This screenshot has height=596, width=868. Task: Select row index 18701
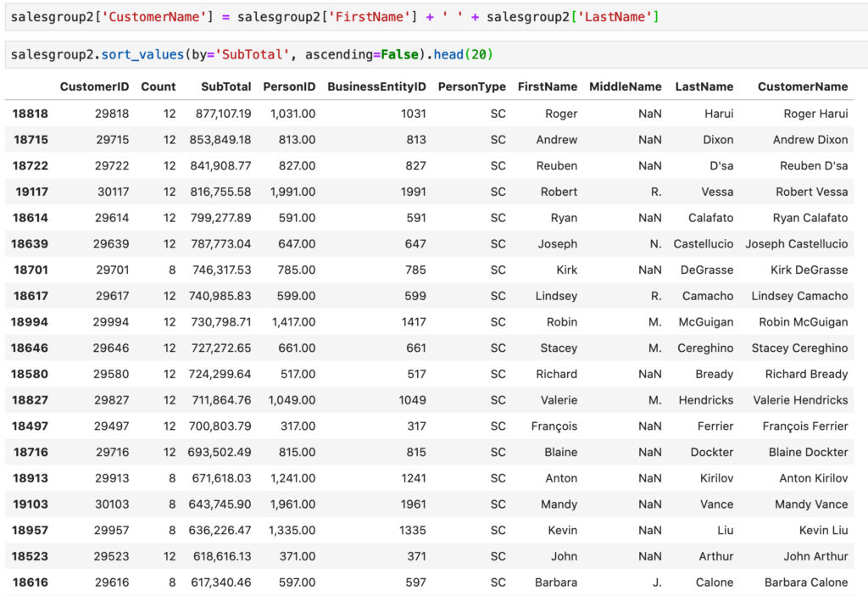31,270
